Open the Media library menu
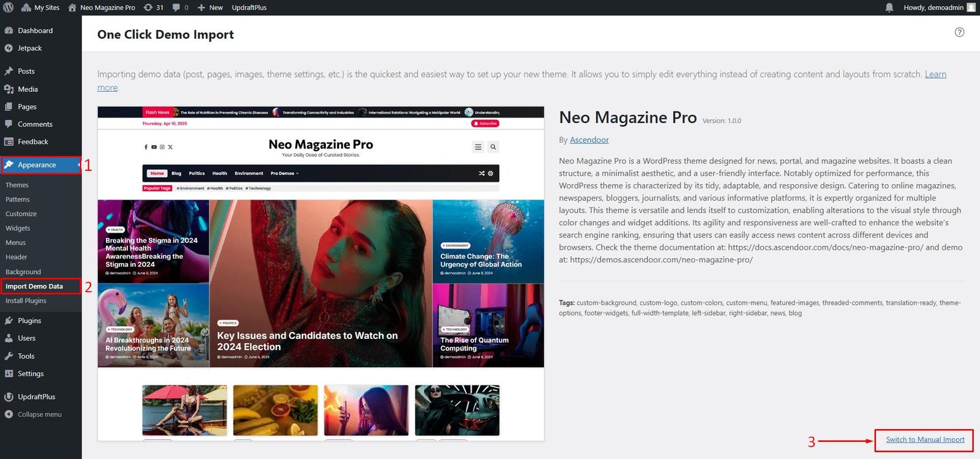 click(28, 89)
